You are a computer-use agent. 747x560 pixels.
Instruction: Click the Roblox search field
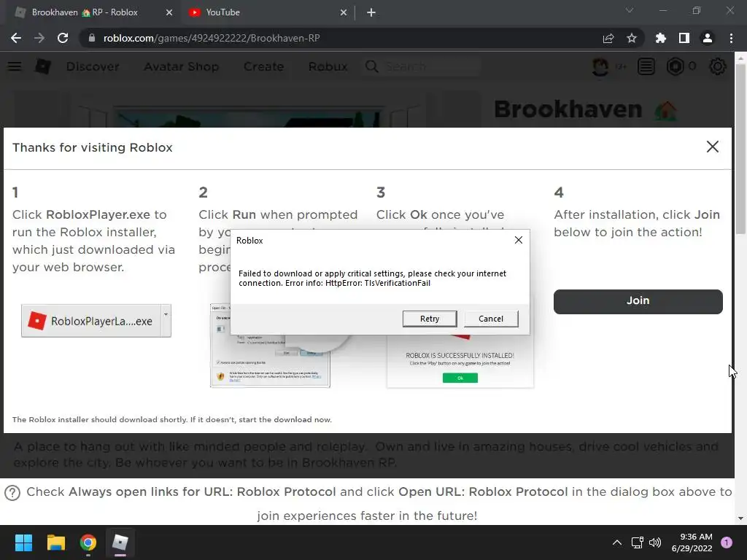(x=422, y=66)
